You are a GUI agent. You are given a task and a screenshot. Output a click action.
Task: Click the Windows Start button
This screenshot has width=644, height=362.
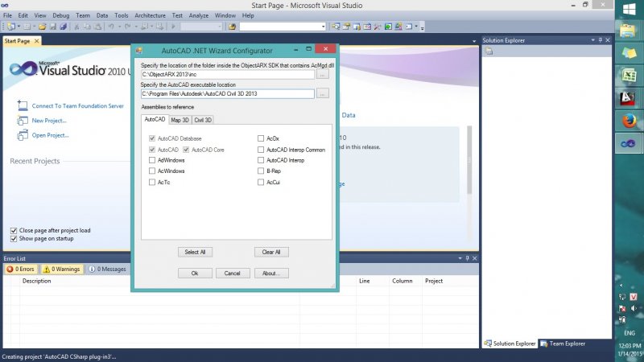coord(629,10)
